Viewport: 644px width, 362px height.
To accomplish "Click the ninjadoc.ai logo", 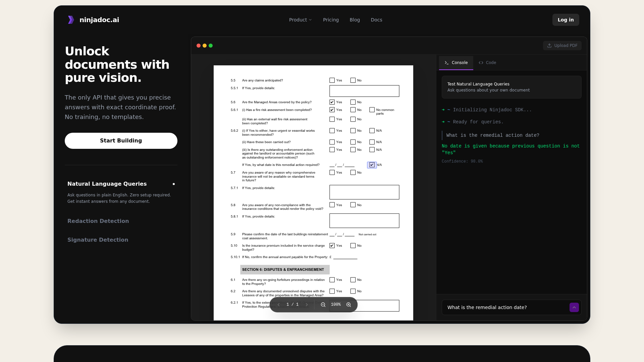I will click(x=93, y=19).
